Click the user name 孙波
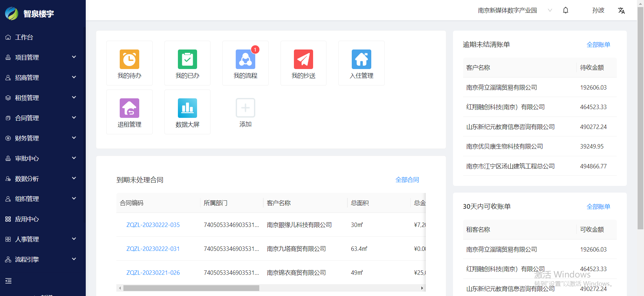 tap(598, 10)
